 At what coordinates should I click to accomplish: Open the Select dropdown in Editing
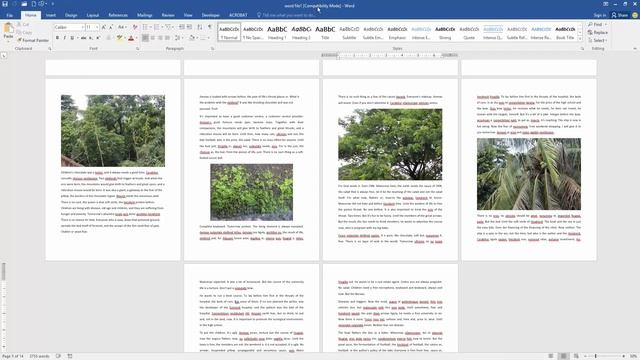click(x=598, y=40)
